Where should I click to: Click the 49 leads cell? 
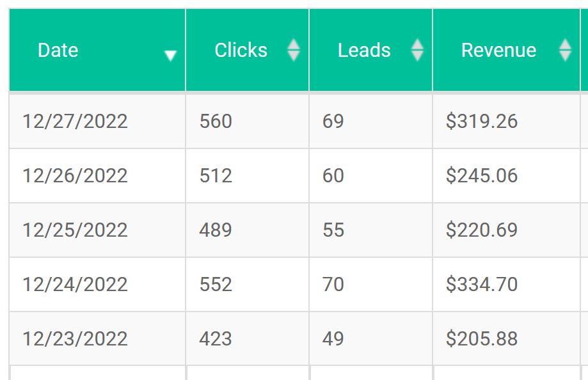(x=333, y=338)
